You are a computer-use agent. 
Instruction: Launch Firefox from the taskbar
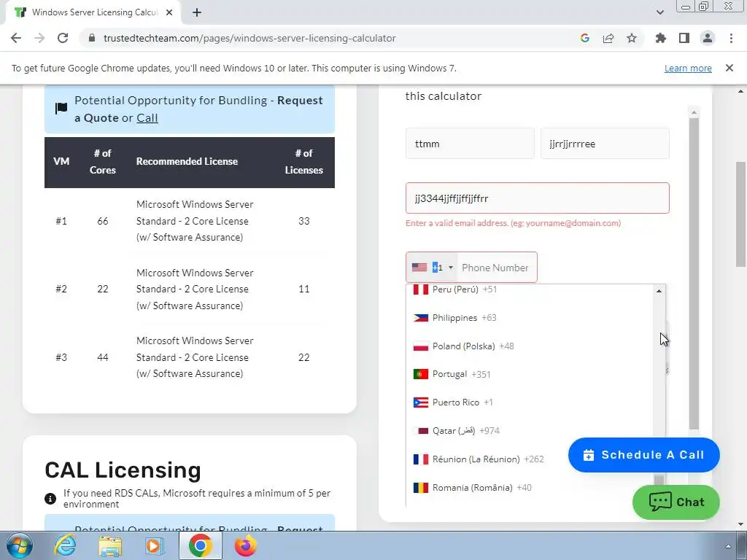pos(245,545)
